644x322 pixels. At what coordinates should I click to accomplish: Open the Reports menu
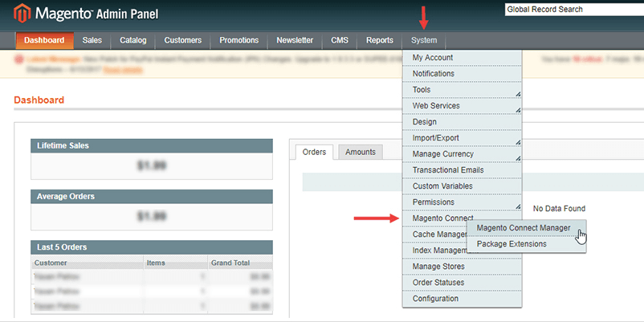[x=380, y=40]
